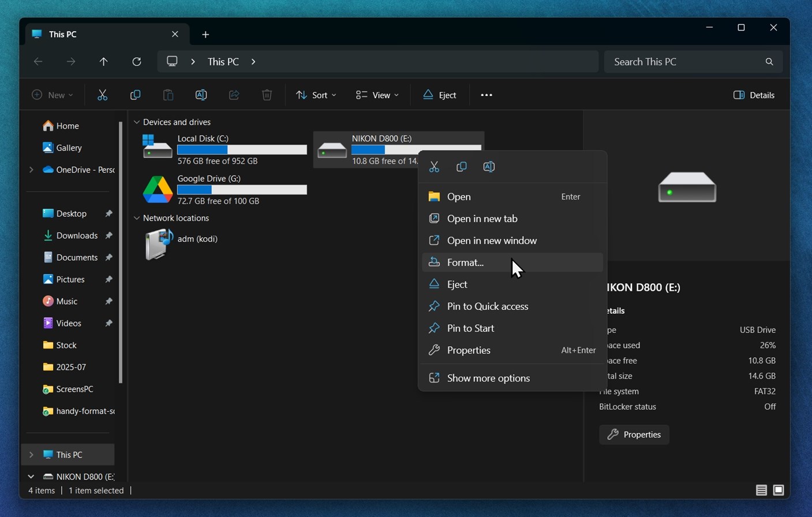Click the rename icon in the context menu

click(489, 167)
